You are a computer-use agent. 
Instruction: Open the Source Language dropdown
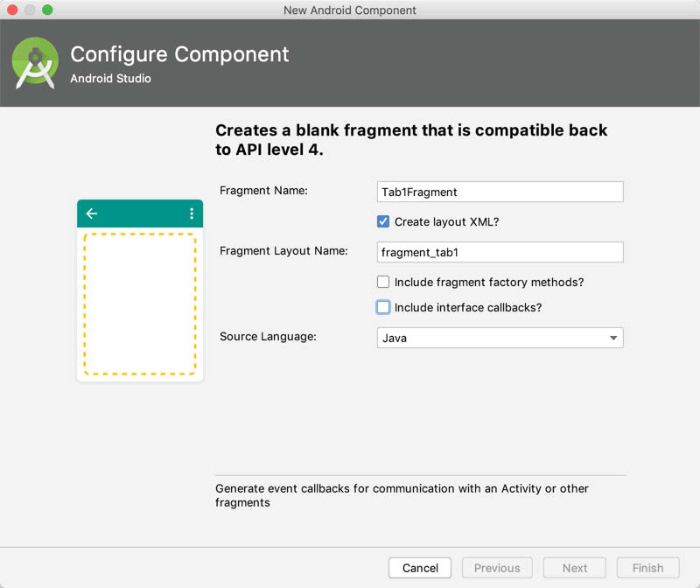pyautogui.click(x=500, y=338)
